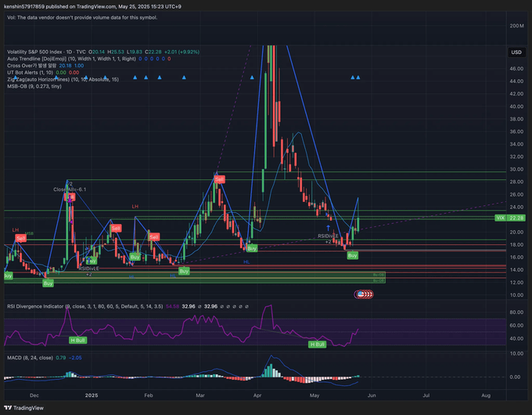
Task: Click the Sell label at the March peak
Action: click(x=219, y=179)
